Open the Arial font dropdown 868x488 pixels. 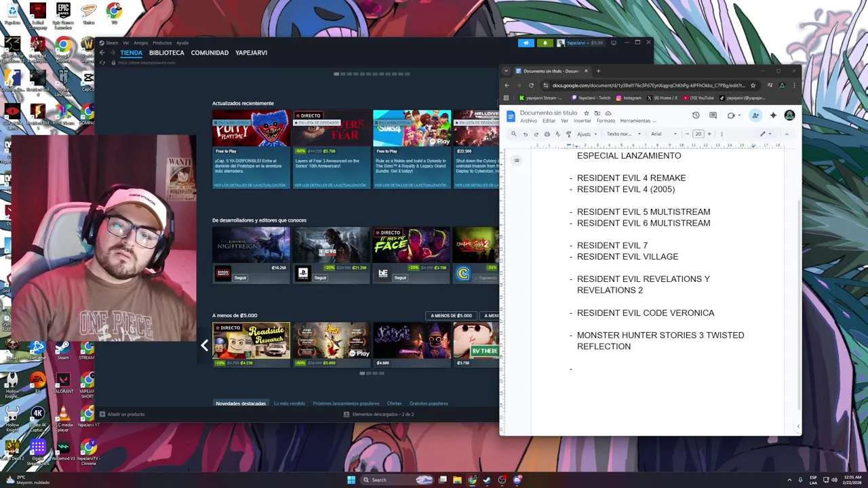point(664,134)
